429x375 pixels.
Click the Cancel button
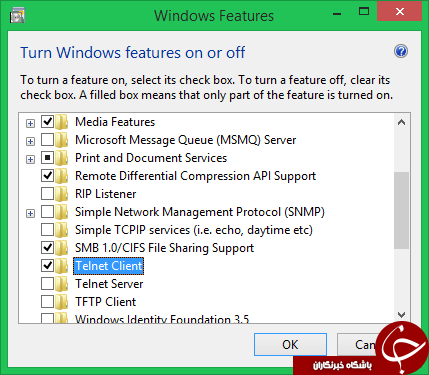[359, 344]
